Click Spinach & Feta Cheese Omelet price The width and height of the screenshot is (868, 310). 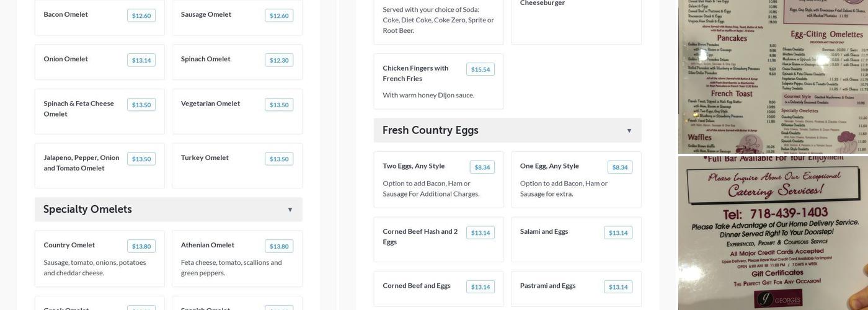coord(141,105)
